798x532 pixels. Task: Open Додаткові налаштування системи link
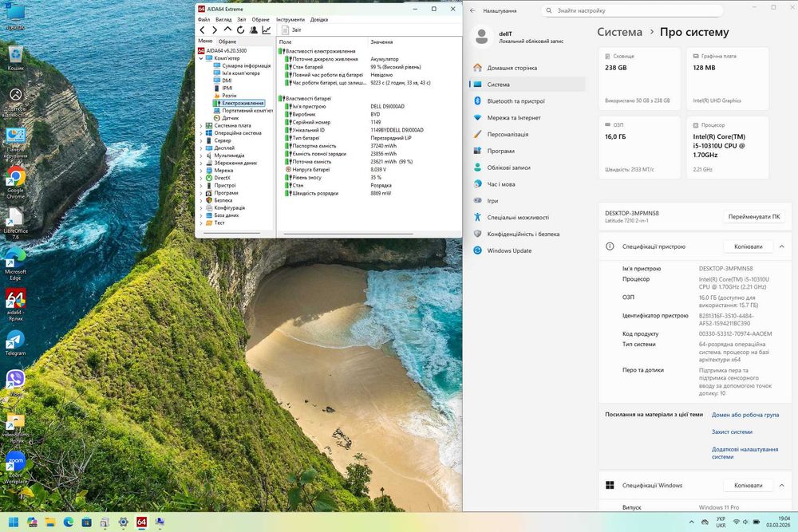[x=745, y=453]
